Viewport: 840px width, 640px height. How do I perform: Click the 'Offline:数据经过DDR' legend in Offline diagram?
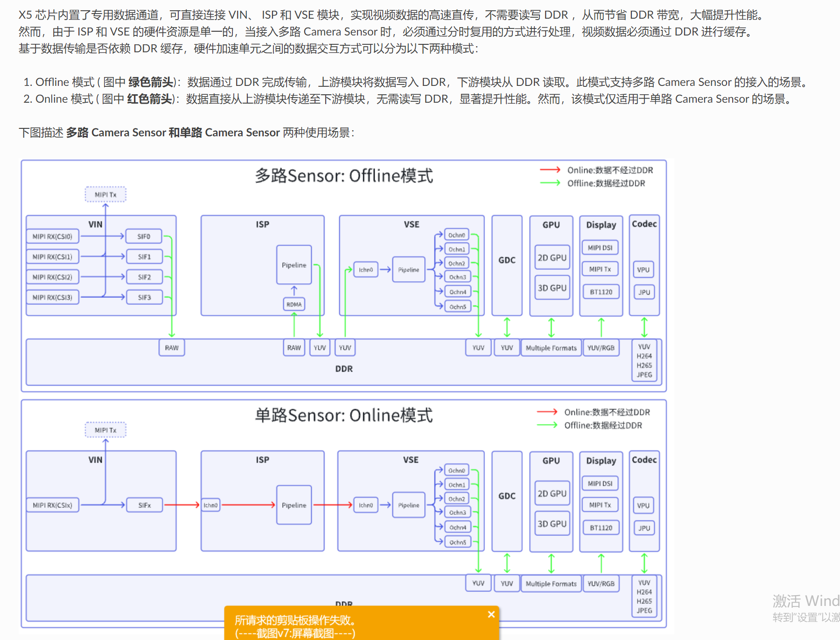(593, 183)
